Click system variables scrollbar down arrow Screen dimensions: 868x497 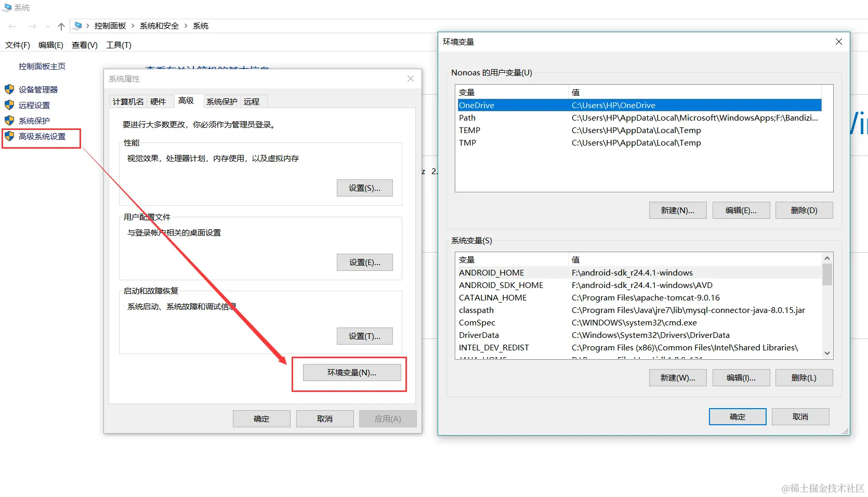[827, 353]
